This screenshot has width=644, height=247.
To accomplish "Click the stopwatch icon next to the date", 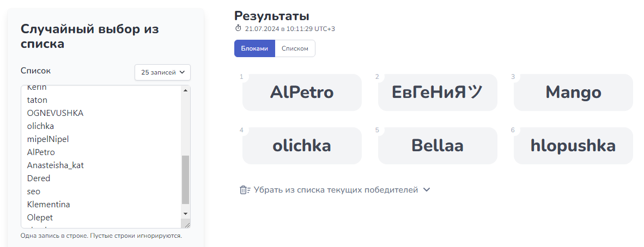I will [x=238, y=28].
